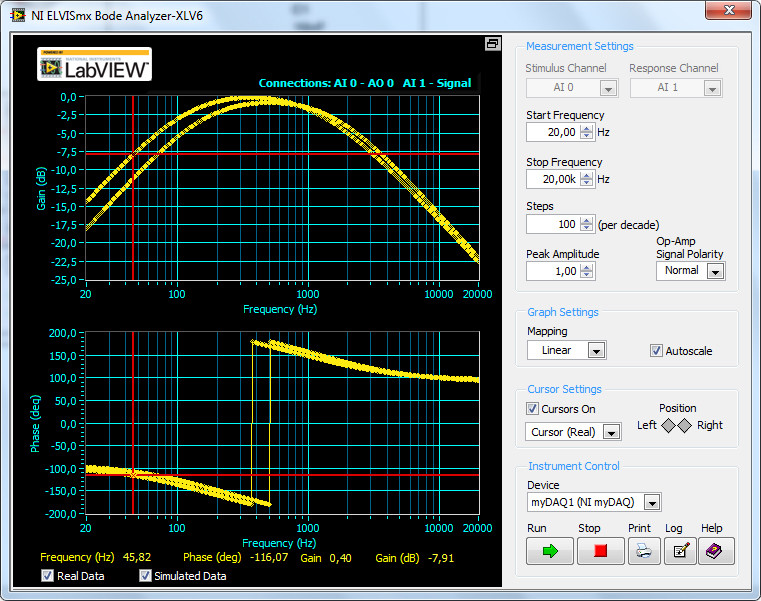The width and height of the screenshot is (761, 601).
Task: Decrease Stop Frequency with down arrow
Action: (x=587, y=183)
